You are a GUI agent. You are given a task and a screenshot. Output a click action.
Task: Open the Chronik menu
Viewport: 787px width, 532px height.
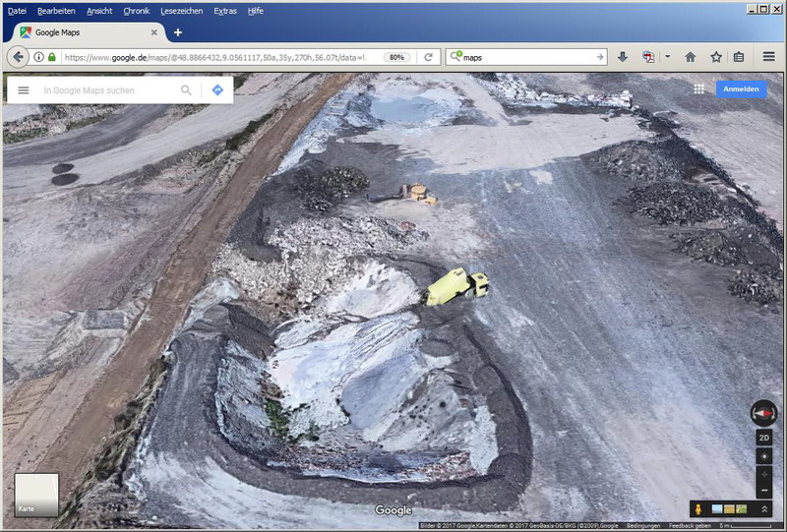pos(137,10)
